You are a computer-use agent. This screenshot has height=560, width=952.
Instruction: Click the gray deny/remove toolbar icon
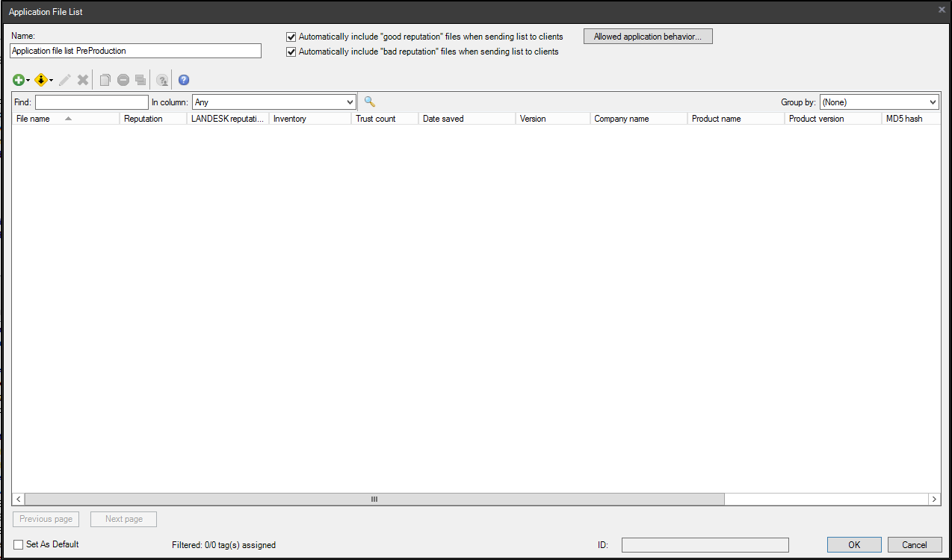[x=123, y=80]
